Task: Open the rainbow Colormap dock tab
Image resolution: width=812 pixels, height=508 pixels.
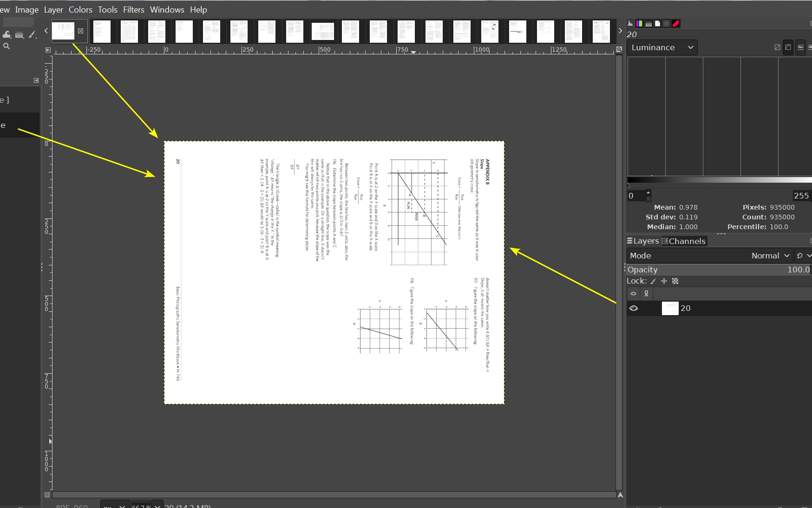Action: point(640,23)
